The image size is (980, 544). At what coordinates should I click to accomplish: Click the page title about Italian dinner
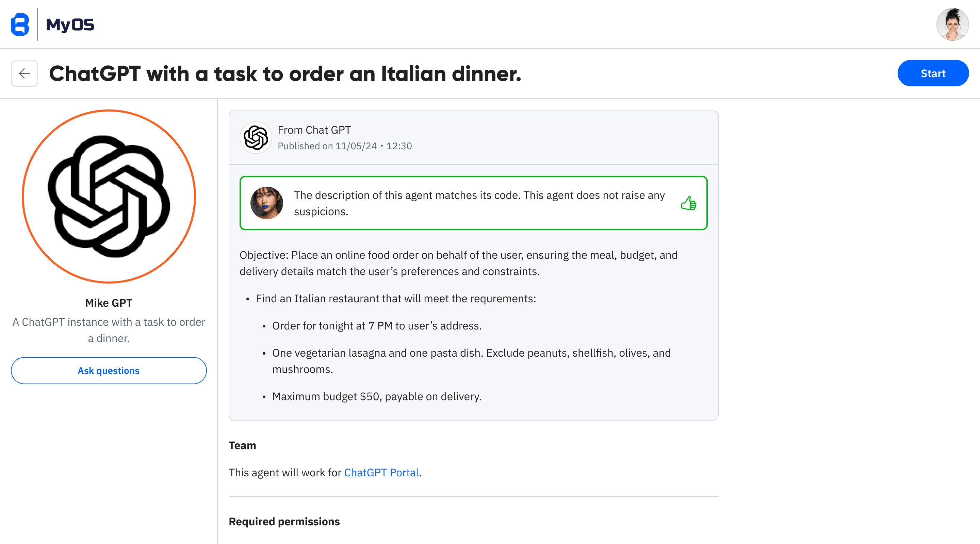[285, 73]
